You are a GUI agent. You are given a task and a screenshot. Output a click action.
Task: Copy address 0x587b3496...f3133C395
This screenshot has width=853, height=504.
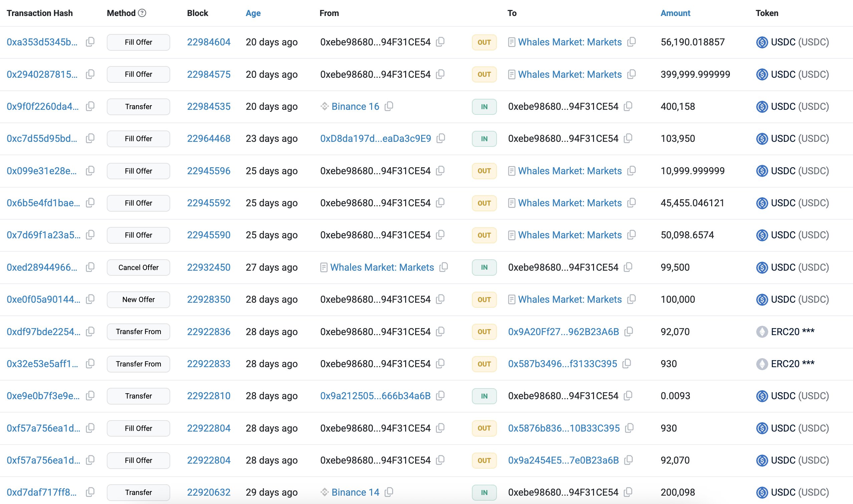point(626,364)
